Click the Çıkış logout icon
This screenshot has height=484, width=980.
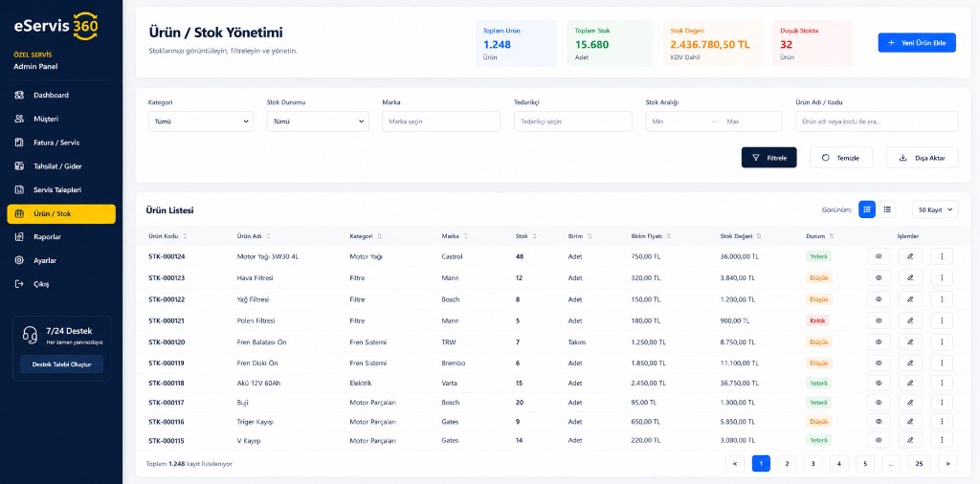coord(19,284)
